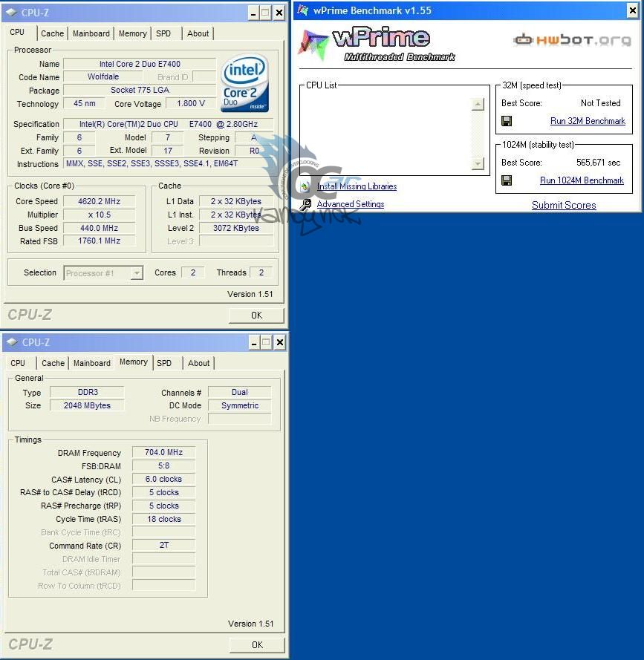Click the Instructions list field
Viewport: 644px width, 660px height.
click(169, 164)
